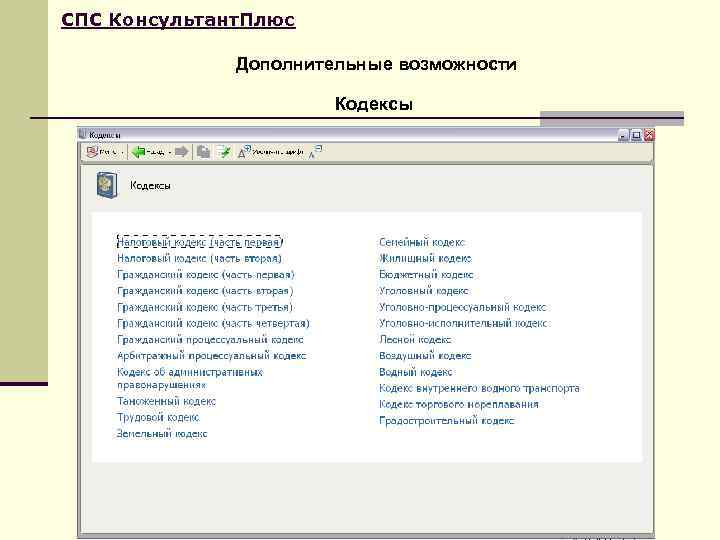The width and height of the screenshot is (720, 540).
Task: Open Уголовно-исполнительный кодекс link
Action: pyautogui.click(x=463, y=323)
